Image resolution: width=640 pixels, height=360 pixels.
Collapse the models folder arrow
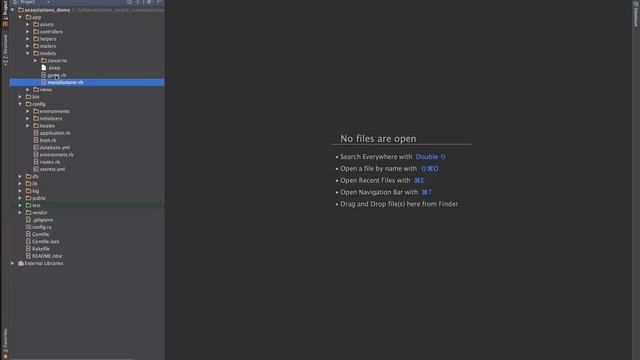(x=28, y=53)
